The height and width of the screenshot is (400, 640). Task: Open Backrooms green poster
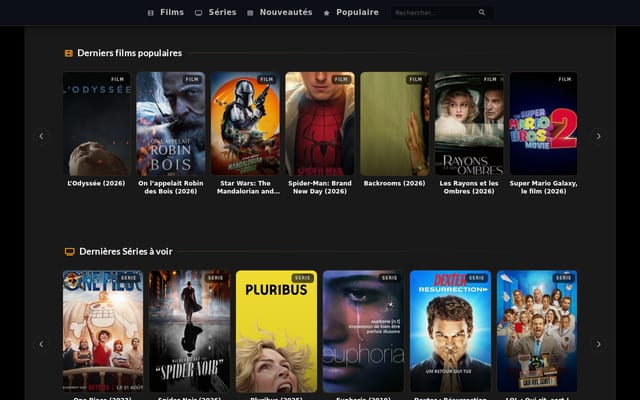[394, 124]
